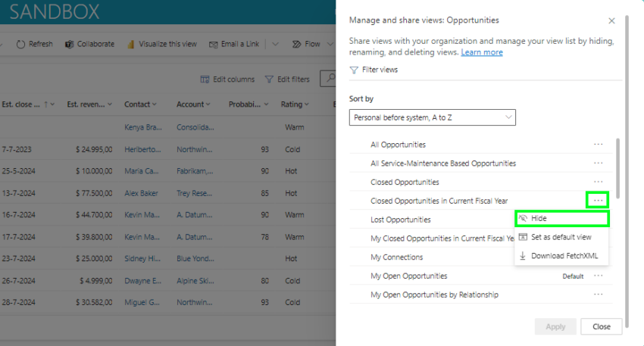Click the $ 4.999,00 revenue cell
This screenshot has height=346, width=644.
click(x=96, y=281)
